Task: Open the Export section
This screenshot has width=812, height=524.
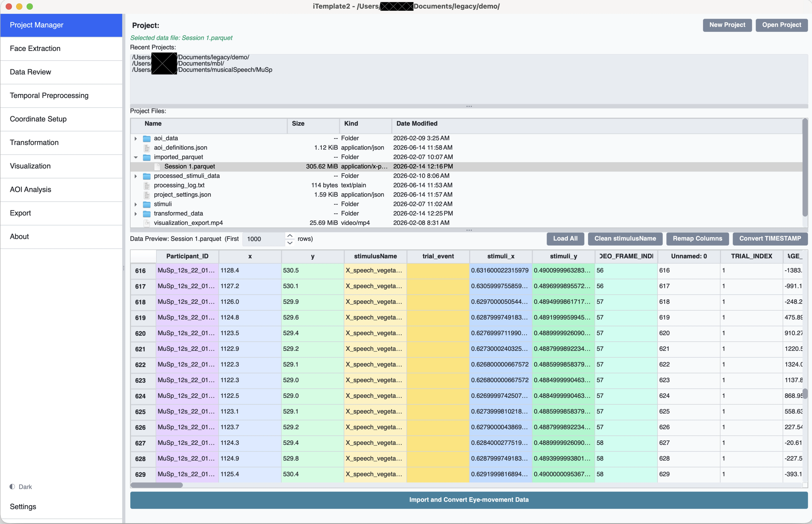Action: pos(61,213)
